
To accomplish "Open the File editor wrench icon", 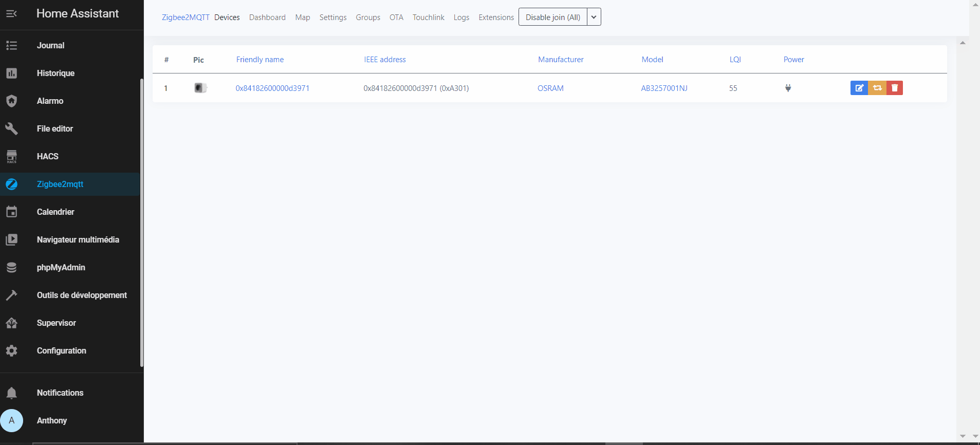I will coord(11,128).
